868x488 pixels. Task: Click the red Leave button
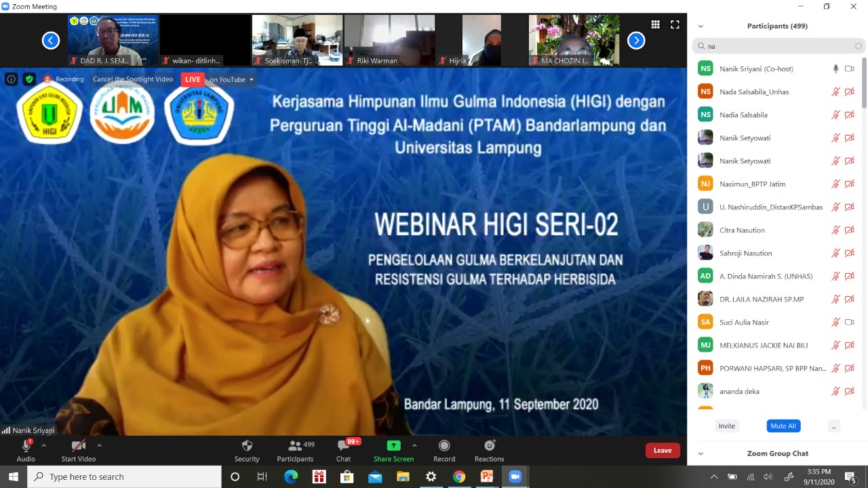point(663,450)
